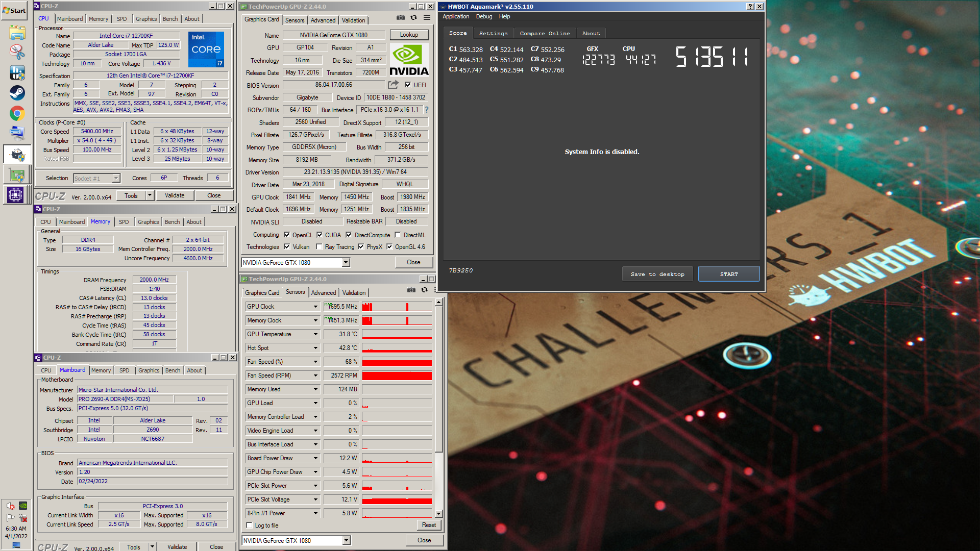
Task: Click Validate in the top CPU-Z window
Action: (175, 195)
